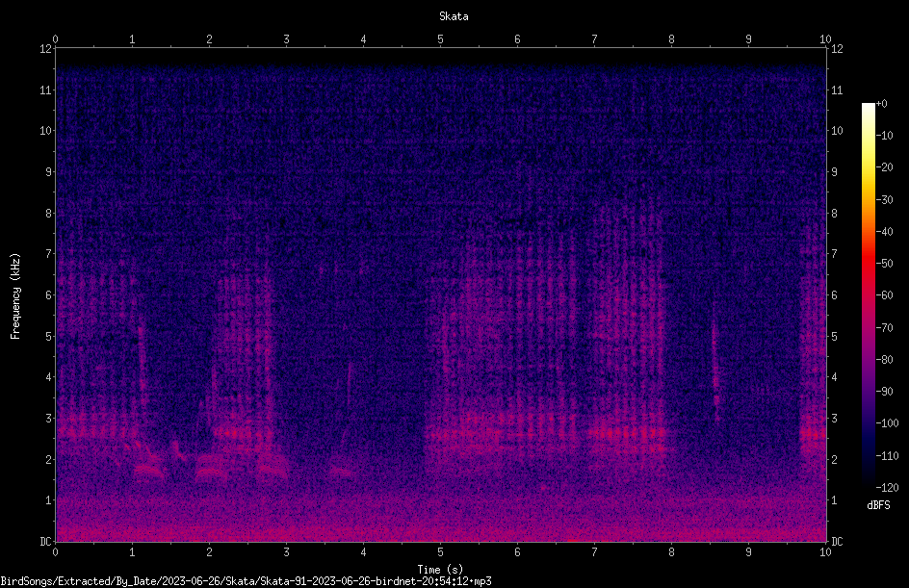The width and height of the screenshot is (909, 588).
Task: Click the -80 label on the color scale
Action: 885,360
